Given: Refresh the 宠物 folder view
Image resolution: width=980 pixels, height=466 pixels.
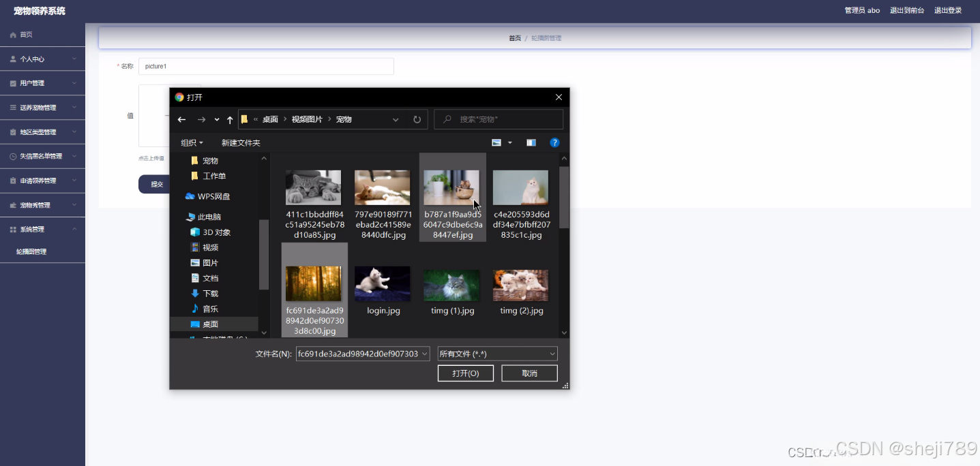Looking at the screenshot, I should tap(417, 119).
